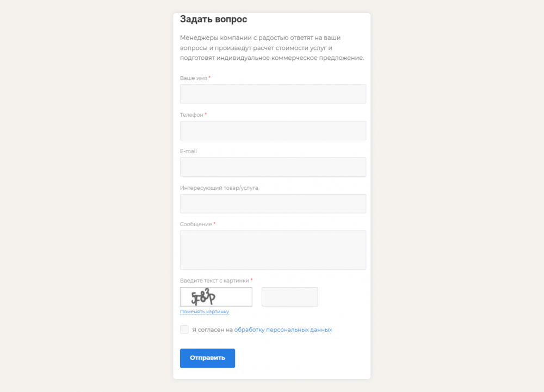Focus the «Телефон» input field
The height and width of the screenshot is (392, 544).
273,130
